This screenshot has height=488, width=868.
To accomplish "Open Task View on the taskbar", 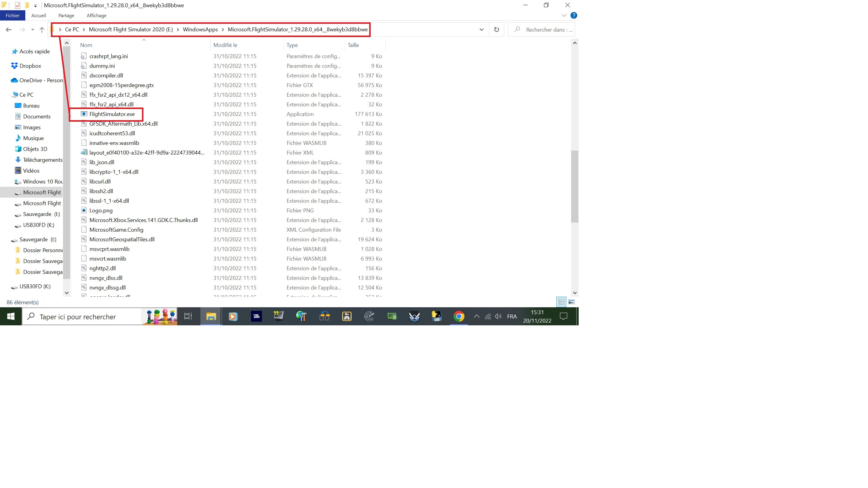I will (188, 316).
